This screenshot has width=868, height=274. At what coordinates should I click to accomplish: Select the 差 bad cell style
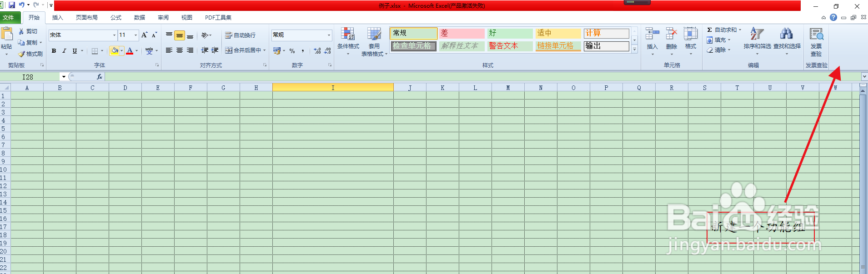point(462,33)
